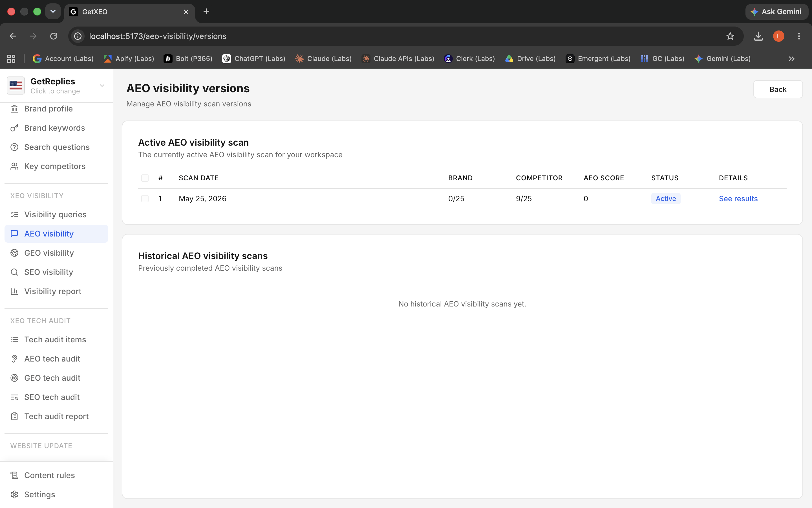This screenshot has height=508, width=812.
Task: Click the Tech audit items list icon
Action: pos(14,340)
